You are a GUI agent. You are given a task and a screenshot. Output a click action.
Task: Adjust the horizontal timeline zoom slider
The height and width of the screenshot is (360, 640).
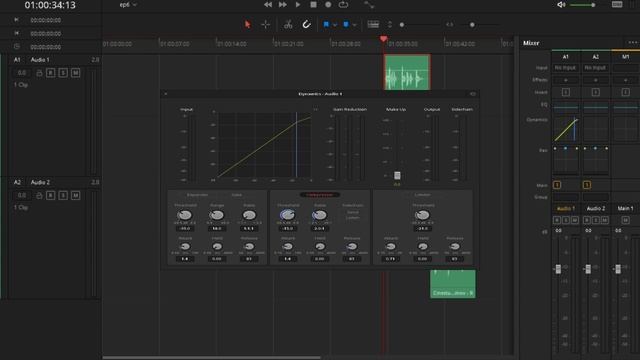472,25
